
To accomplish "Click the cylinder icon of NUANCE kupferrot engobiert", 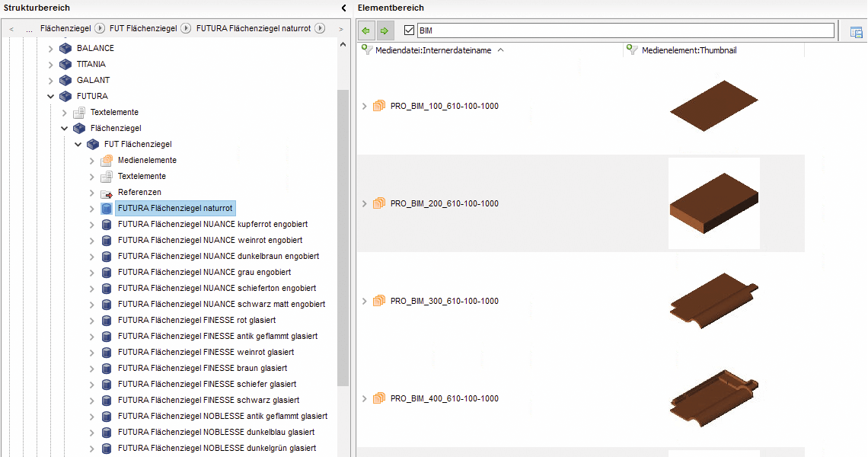I will (x=107, y=225).
